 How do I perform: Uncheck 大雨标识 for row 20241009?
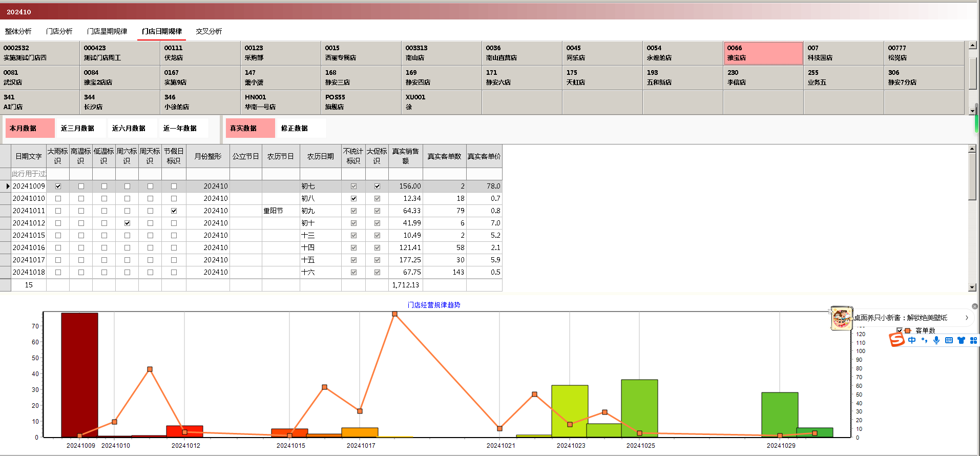tap(58, 186)
